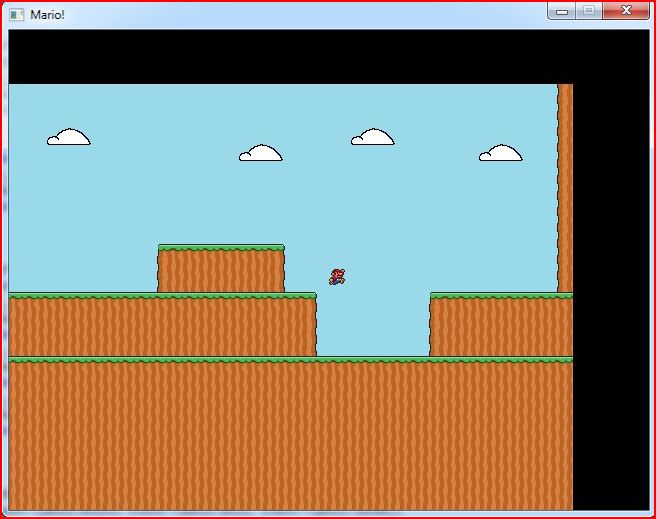Close the Mario! game window
The width and height of the screenshot is (656, 519).
click(625, 11)
